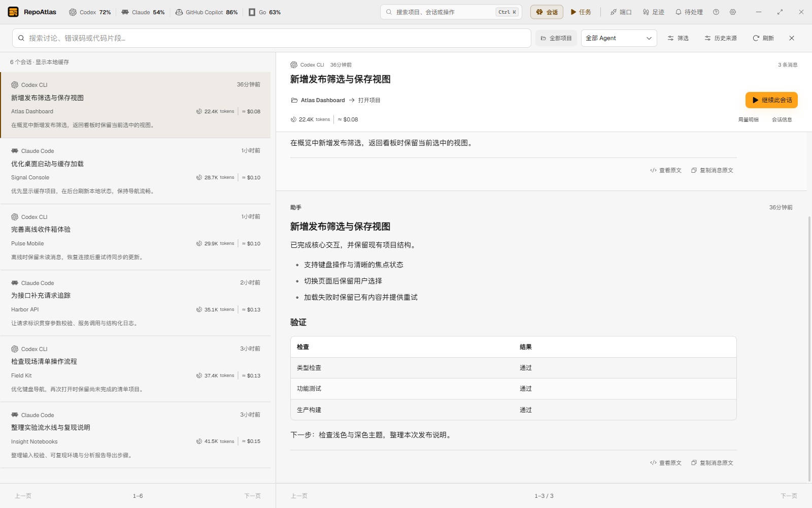
Task: Focus the 搜索讨论、错误码或代码片段 search field
Action: tap(272, 38)
